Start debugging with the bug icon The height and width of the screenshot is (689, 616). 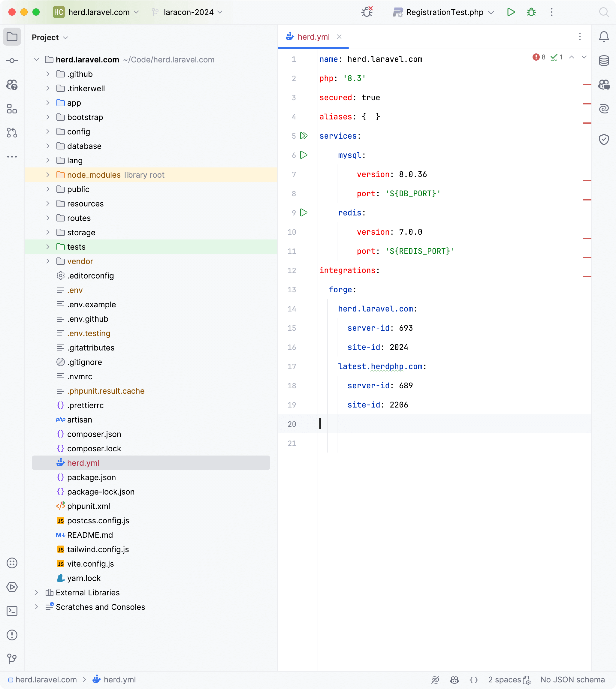click(x=531, y=12)
